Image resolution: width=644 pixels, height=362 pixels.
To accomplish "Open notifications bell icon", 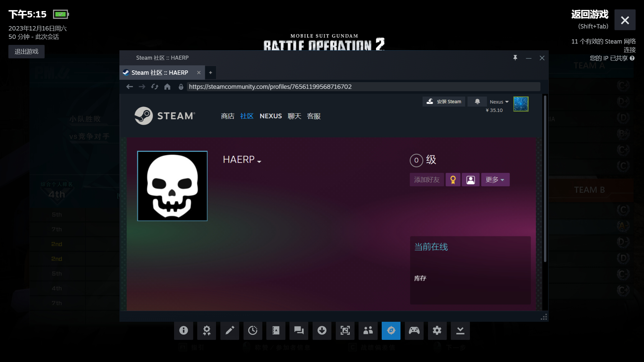I will pyautogui.click(x=477, y=102).
